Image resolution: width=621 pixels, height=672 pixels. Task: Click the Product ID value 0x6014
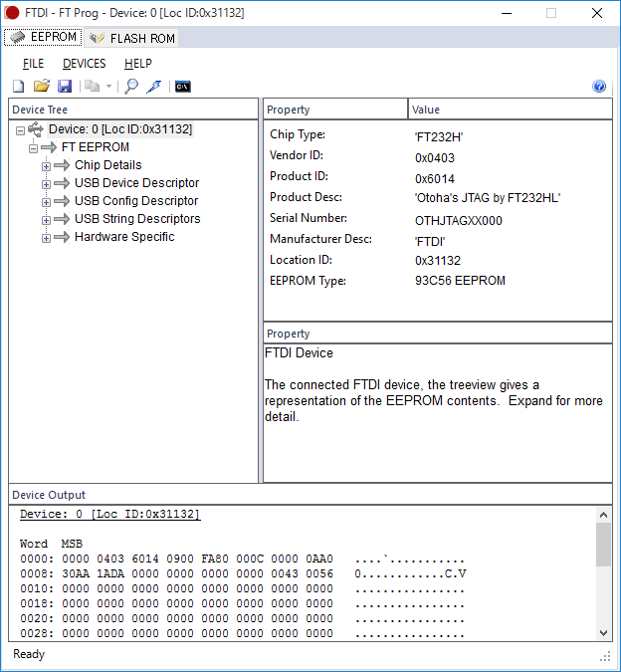(435, 179)
